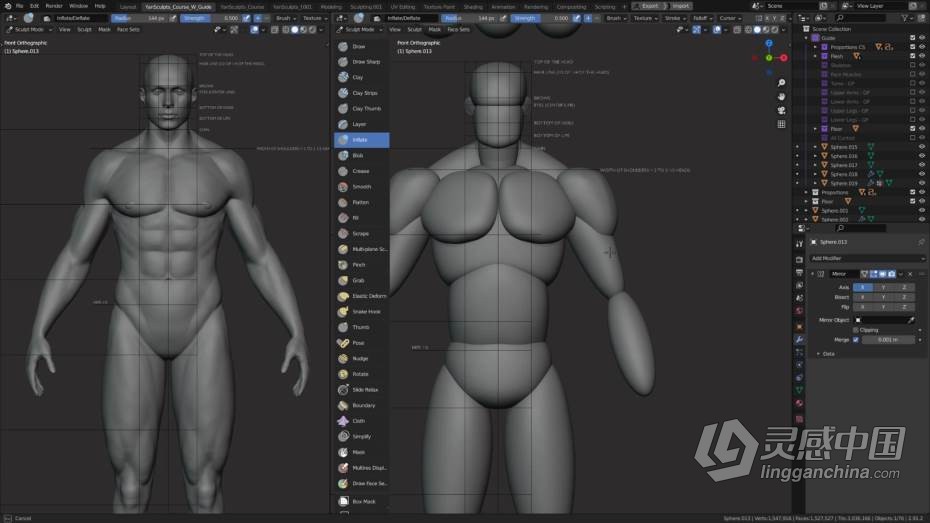930x523 pixels.
Task: Hide Sphere.015 with its eye icon
Action: click(x=922, y=147)
